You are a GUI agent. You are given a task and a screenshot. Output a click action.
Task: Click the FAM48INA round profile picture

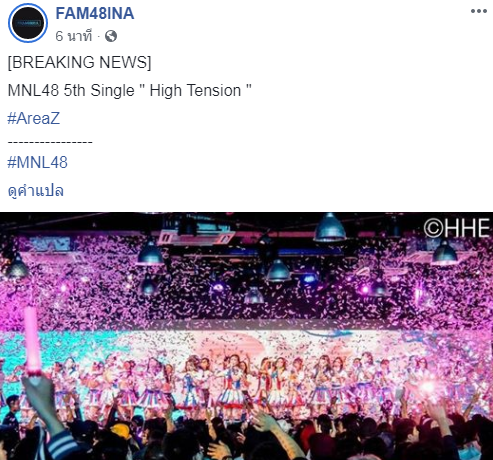28,23
